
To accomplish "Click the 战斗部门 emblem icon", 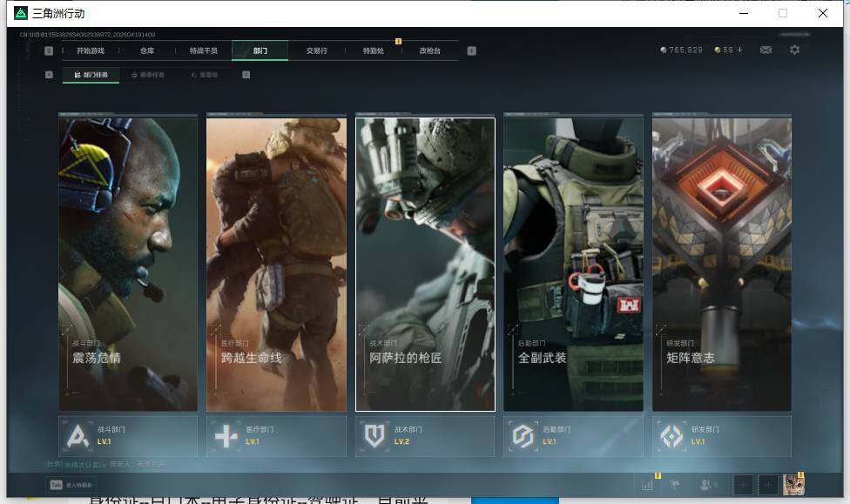I will [78, 436].
